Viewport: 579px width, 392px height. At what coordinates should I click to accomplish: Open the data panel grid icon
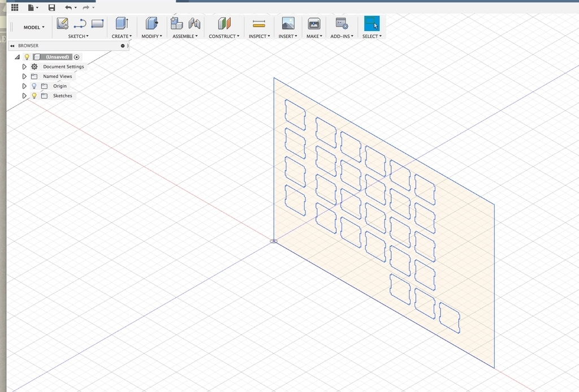coord(15,7)
